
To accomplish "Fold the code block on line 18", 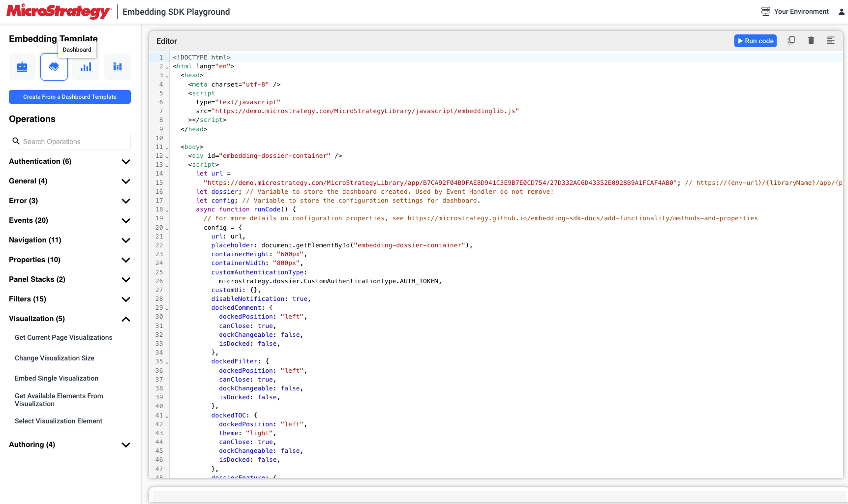I will (x=167, y=209).
